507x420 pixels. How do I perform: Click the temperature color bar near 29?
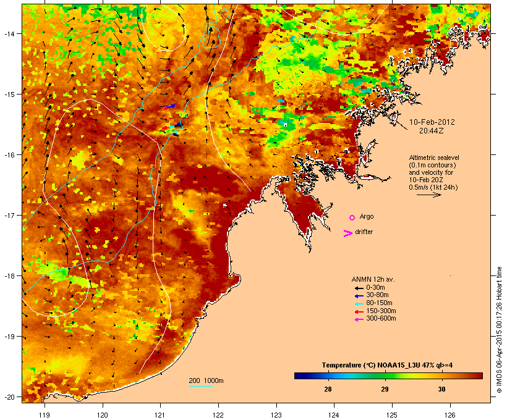[385, 376]
